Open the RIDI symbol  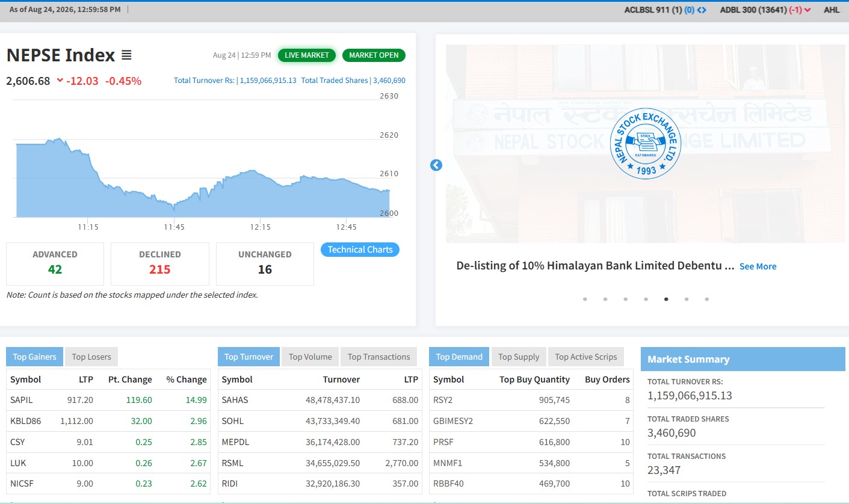click(230, 484)
